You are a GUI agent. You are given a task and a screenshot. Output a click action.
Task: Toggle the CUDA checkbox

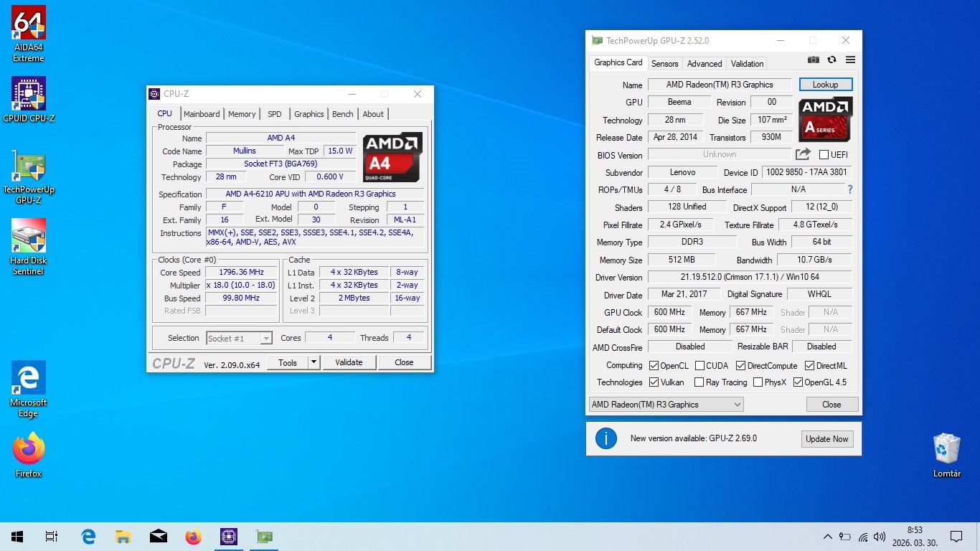(x=699, y=366)
